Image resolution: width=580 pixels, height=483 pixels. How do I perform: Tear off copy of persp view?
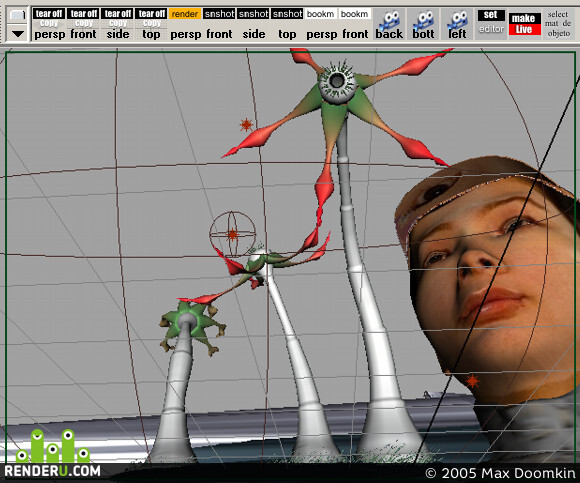49,24
